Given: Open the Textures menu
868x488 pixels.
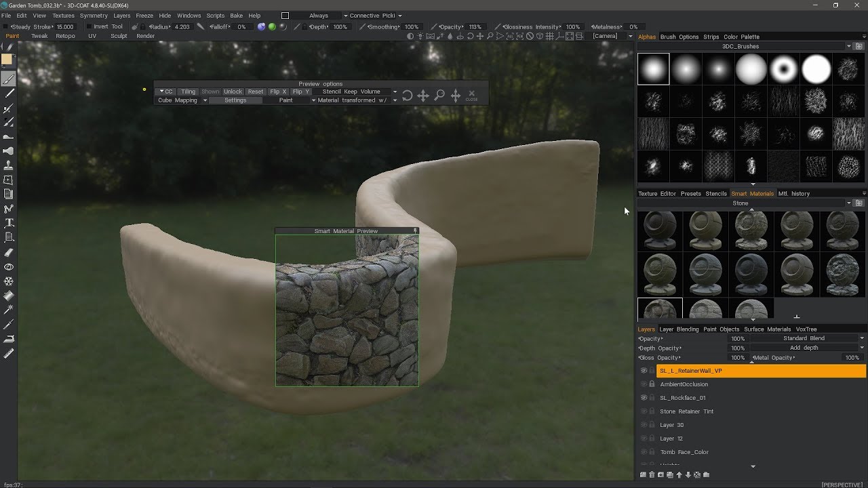Looking at the screenshot, I should click(x=63, y=16).
